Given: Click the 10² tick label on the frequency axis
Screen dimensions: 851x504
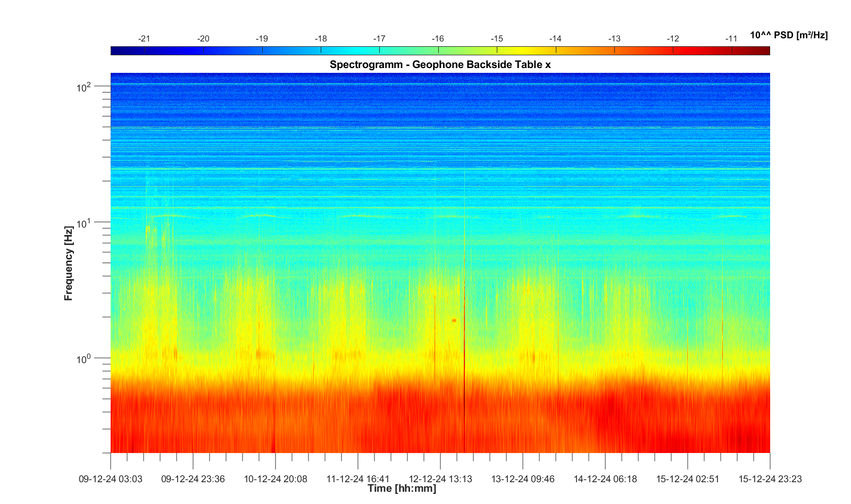Looking at the screenshot, I should 84,87.
